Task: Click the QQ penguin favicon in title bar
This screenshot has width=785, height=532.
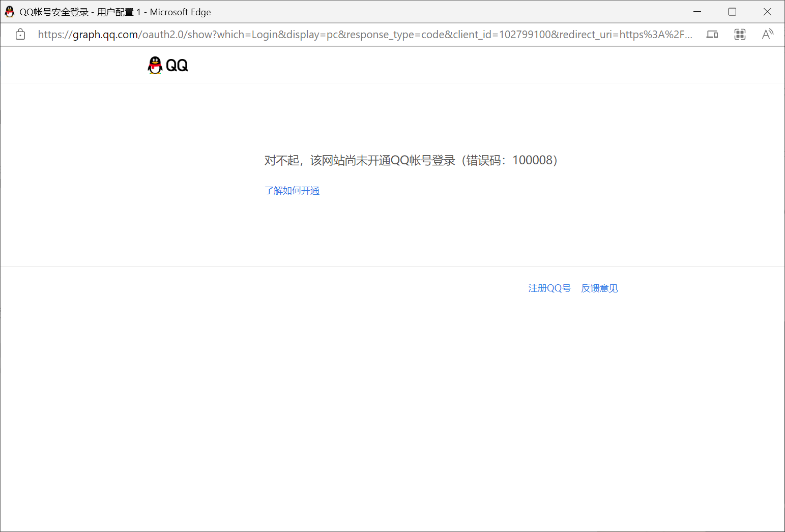Action: (x=9, y=12)
